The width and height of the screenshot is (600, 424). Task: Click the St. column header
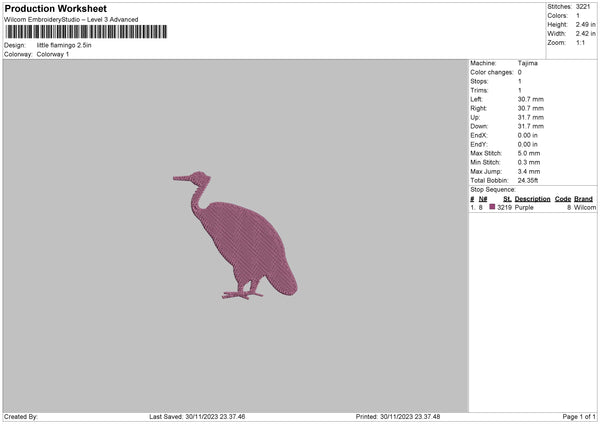(x=507, y=198)
